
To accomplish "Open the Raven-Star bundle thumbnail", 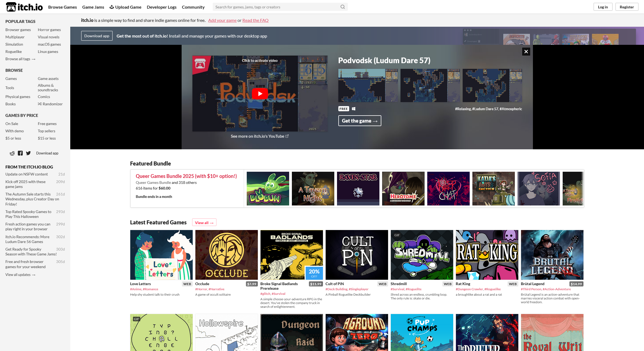I will pos(358,188).
